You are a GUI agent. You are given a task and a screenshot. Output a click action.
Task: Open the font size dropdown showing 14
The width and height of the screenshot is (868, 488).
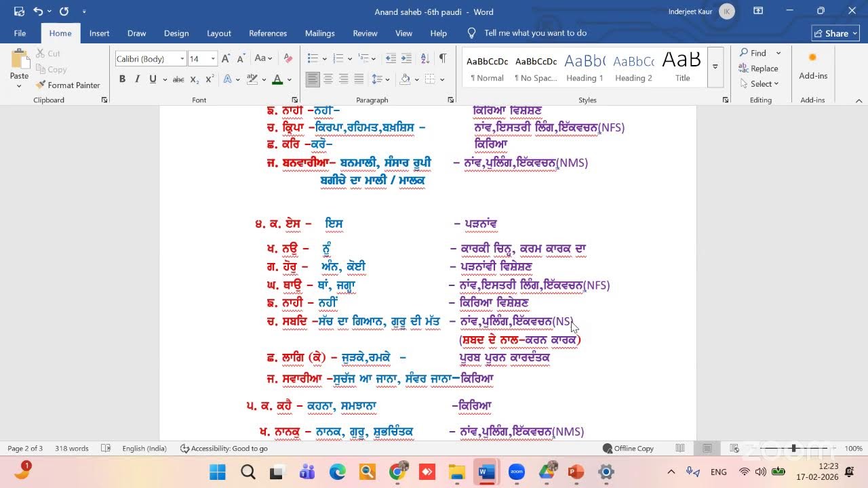coord(213,59)
